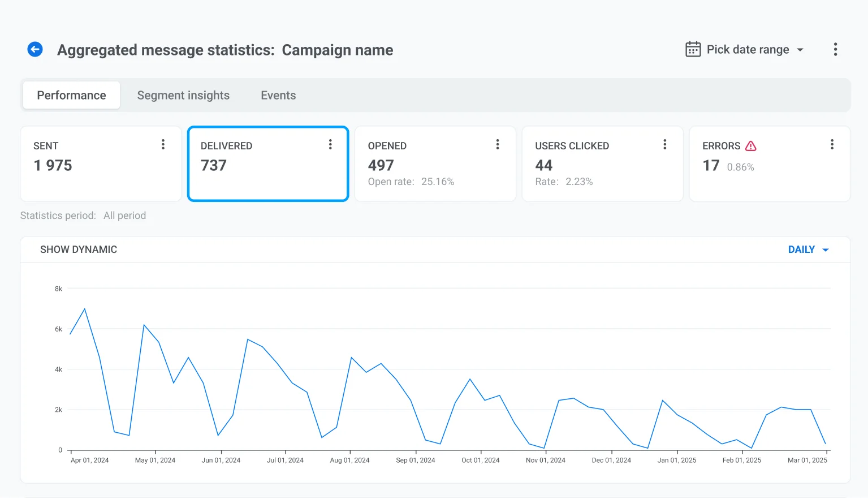The height and width of the screenshot is (499, 868).
Task: Open the USERS CLICKED card's three-dot menu
Action: point(664,145)
